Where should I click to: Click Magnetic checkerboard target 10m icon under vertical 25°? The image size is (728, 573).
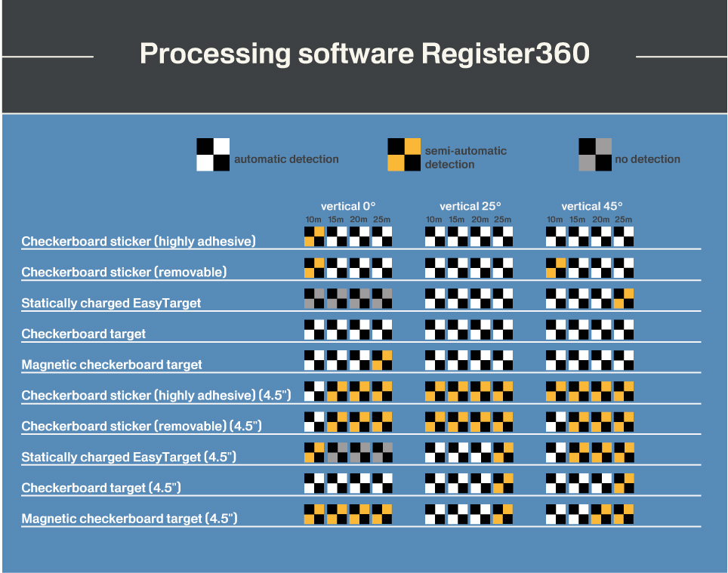point(435,360)
